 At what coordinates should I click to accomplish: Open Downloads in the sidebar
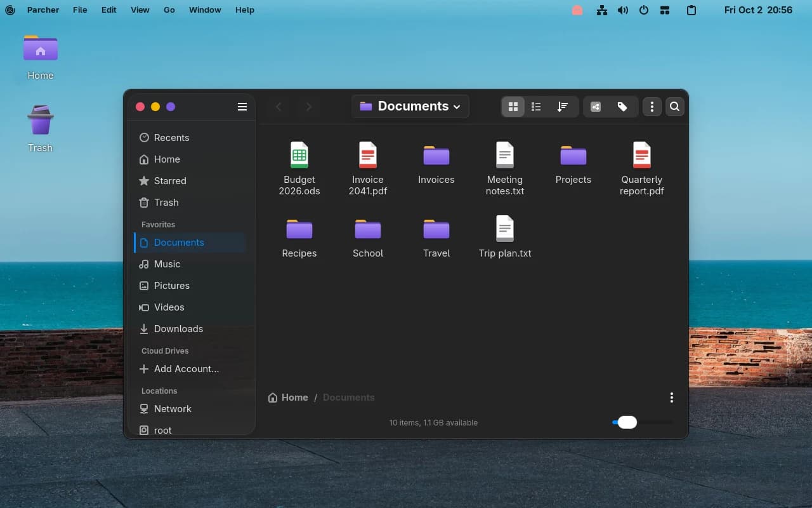click(x=190, y=329)
